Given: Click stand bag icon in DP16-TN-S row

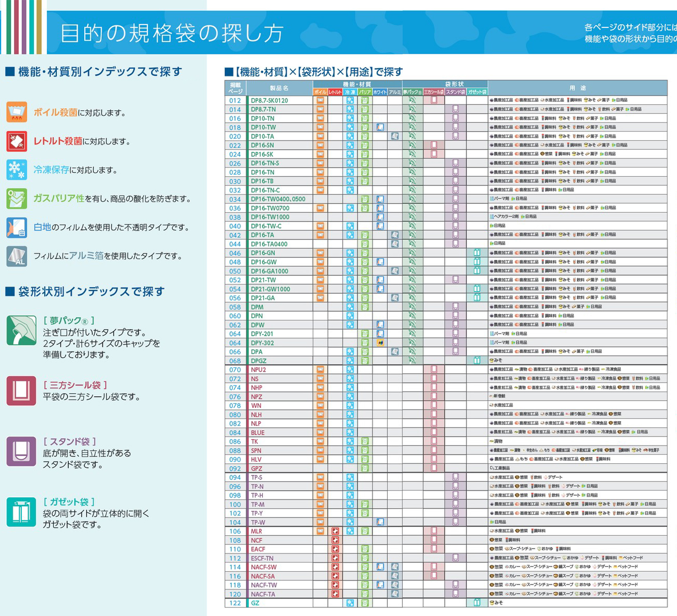Looking at the screenshot, I should [x=456, y=163].
